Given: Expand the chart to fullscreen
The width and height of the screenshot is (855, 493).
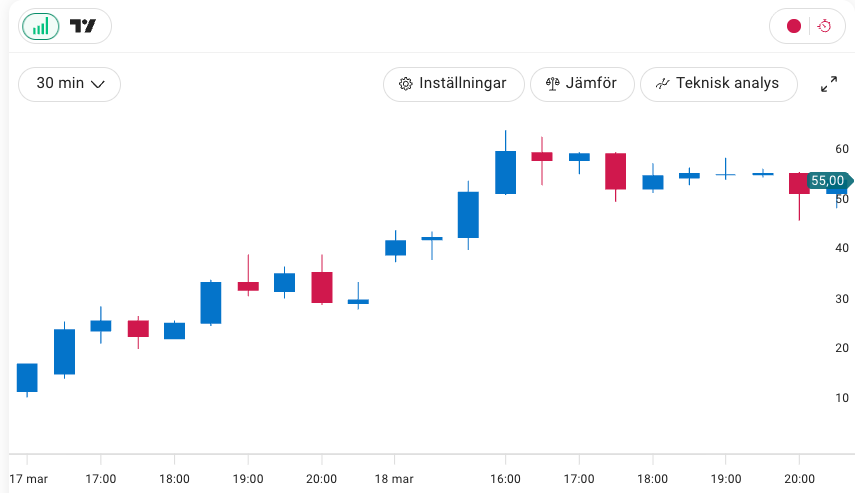Looking at the screenshot, I should coord(829,85).
